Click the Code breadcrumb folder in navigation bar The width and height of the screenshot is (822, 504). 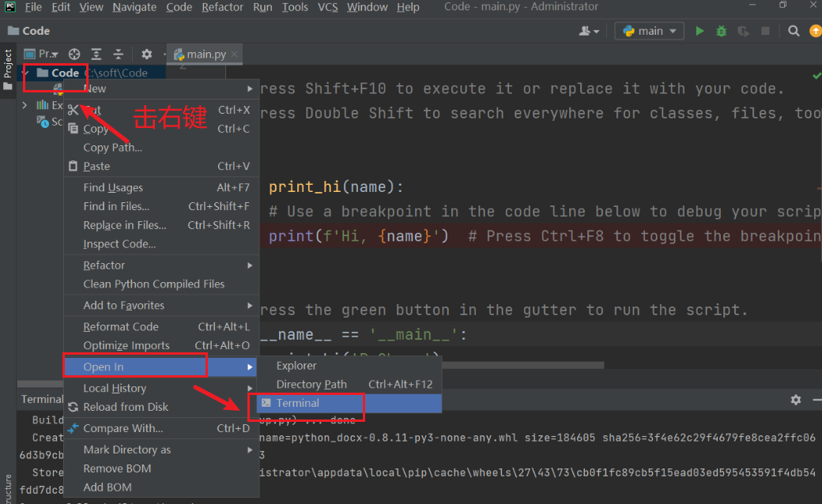[x=29, y=31]
